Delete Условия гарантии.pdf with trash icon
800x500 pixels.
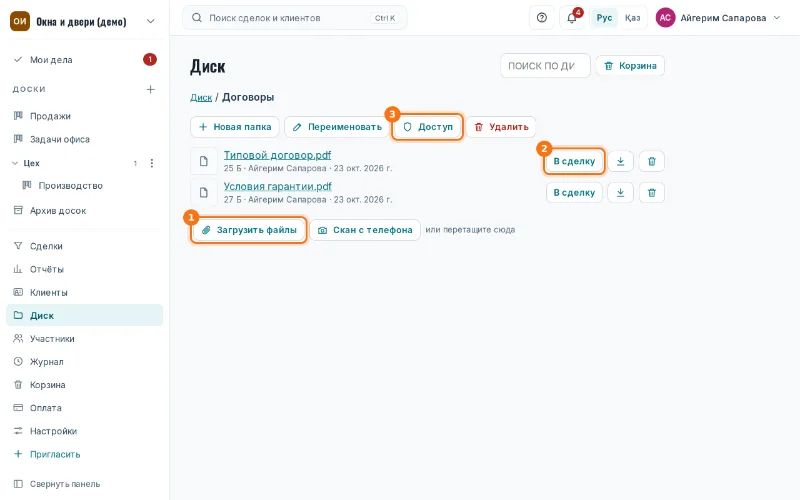click(652, 192)
